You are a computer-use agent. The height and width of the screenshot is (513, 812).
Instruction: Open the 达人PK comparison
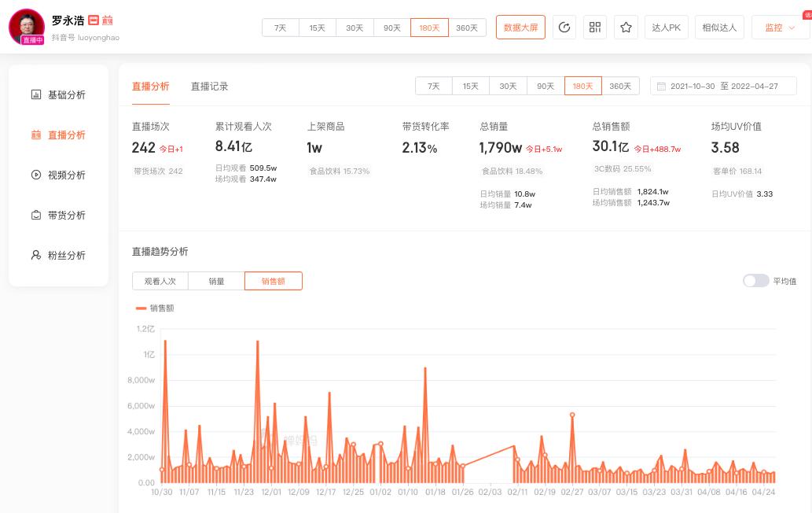pyautogui.click(x=666, y=28)
